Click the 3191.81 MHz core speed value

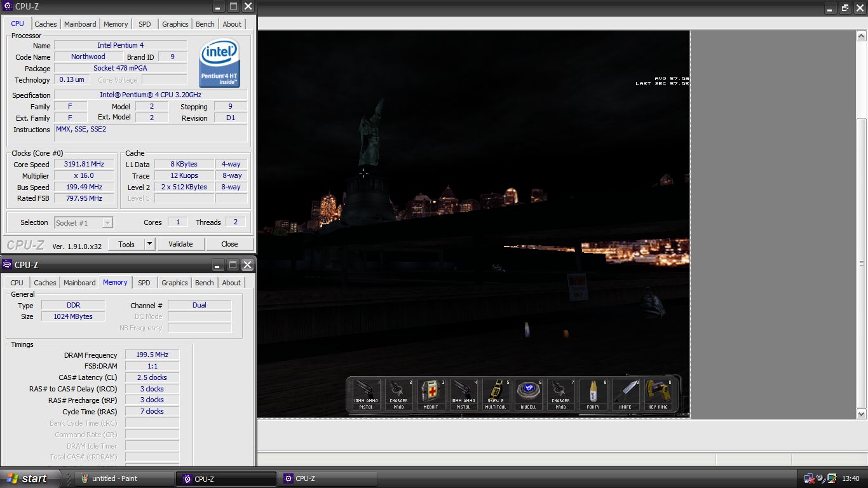[84, 164]
